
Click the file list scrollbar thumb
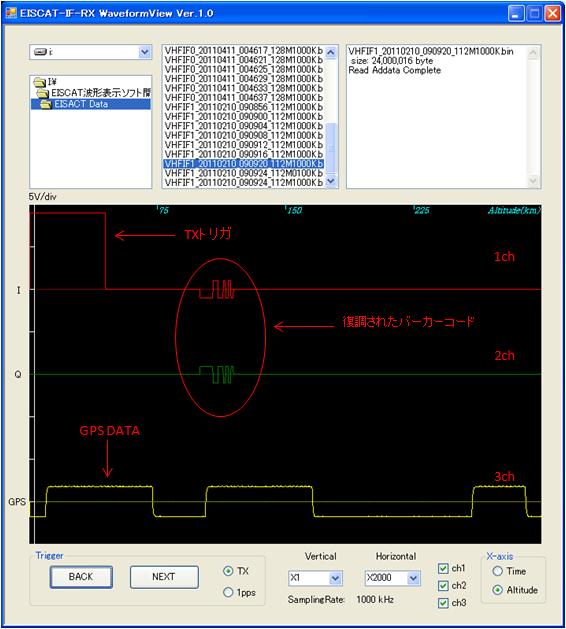click(x=331, y=148)
